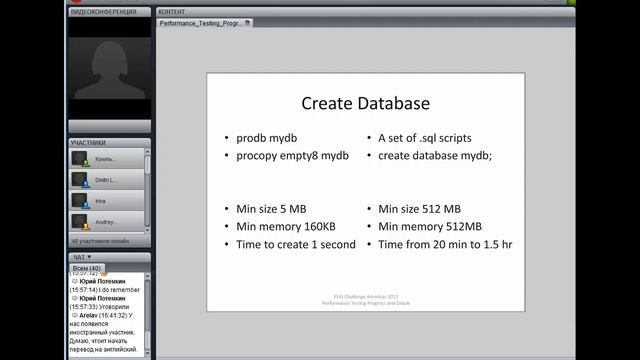Click Arelav name in chat
This screenshot has height=360, width=640.
point(89,315)
